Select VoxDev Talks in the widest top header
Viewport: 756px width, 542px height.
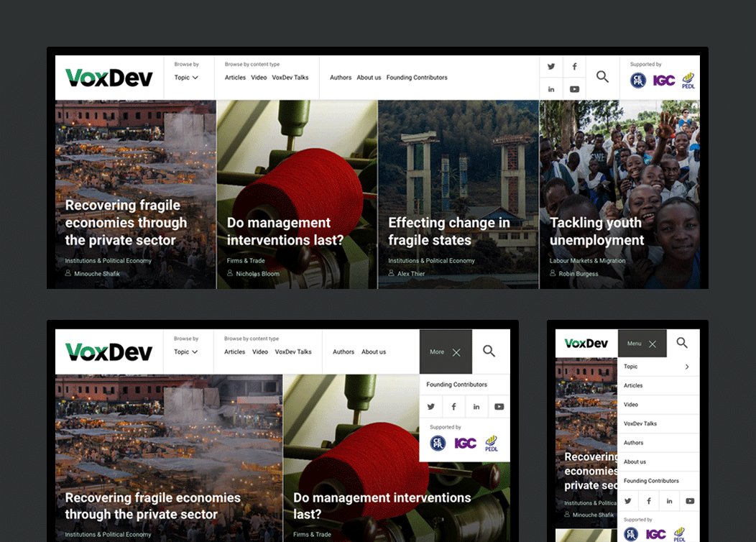(x=290, y=78)
